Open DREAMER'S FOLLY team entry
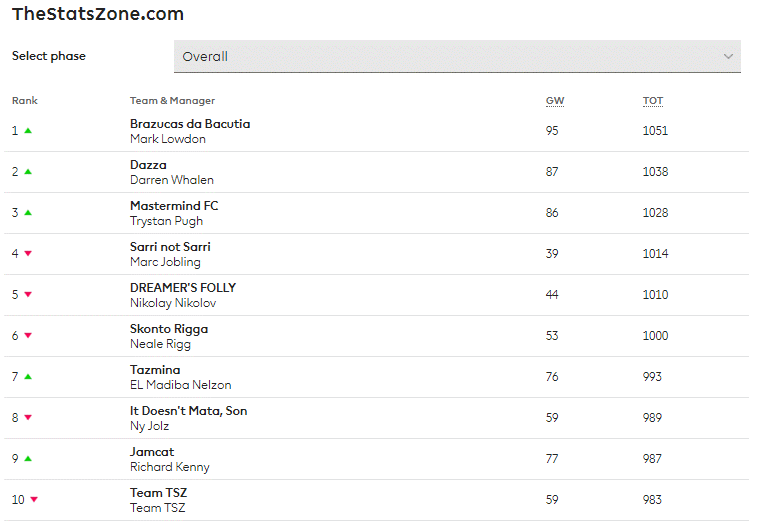This screenshot has width=768, height=521. (x=183, y=288)
